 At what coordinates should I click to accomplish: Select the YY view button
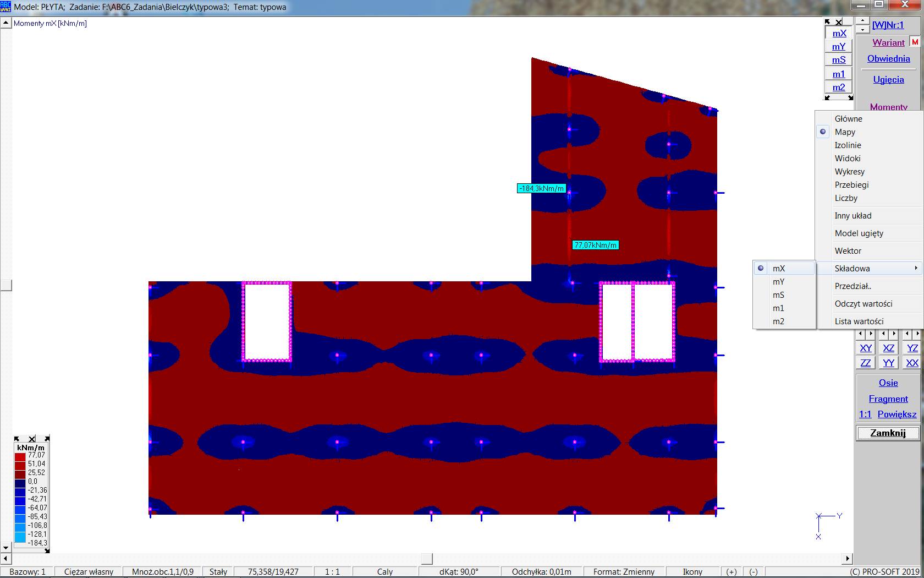click(889, 363)
